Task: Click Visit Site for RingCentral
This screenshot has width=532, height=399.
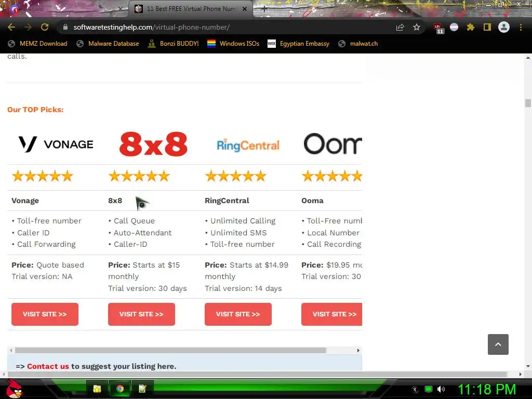Action: pyautogui.click(x=238, y=314)
